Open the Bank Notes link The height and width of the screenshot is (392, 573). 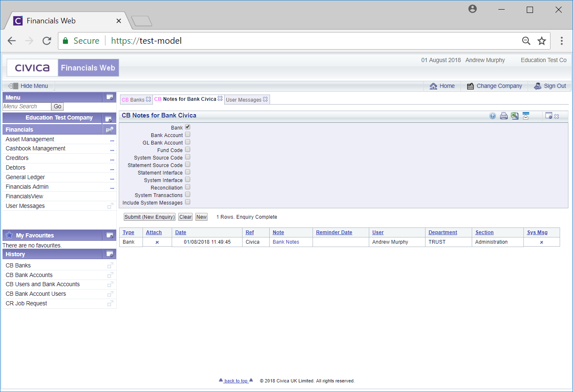286,242
